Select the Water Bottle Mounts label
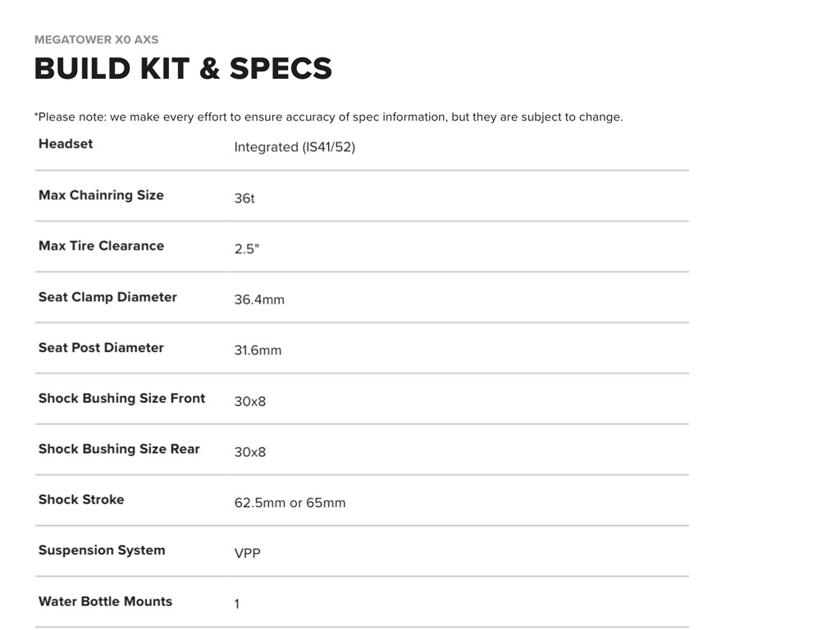 pos(105,601)
